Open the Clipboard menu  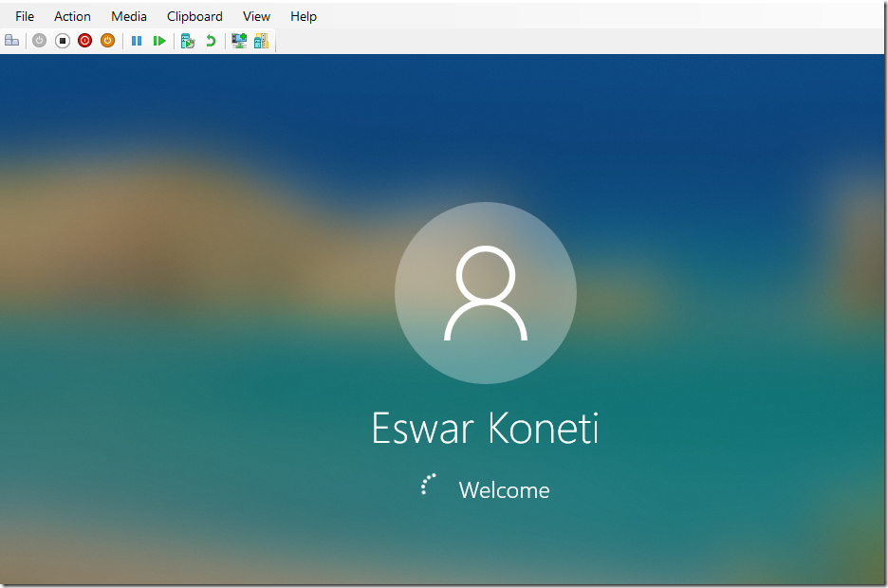coord(194,16)
